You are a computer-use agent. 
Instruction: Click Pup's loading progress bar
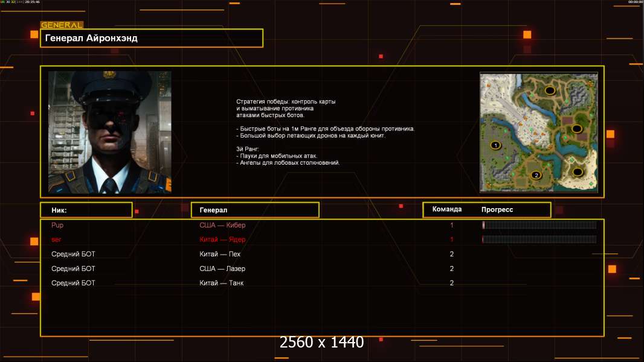[539, 225]
